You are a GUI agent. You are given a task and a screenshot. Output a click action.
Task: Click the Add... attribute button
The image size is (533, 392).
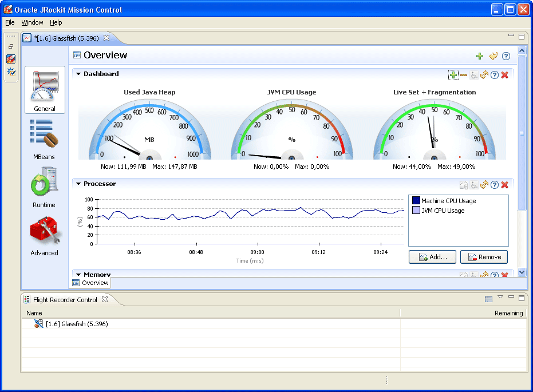[x=433, y=257]
